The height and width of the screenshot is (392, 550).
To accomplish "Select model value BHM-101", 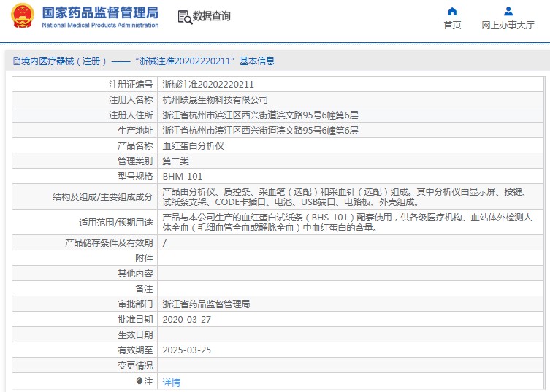I will [183, 177].
